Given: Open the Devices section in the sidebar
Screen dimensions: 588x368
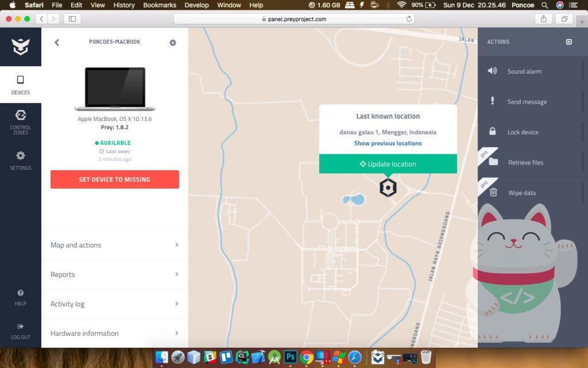Looking at the screenshot, I should (x=21, y=85).
